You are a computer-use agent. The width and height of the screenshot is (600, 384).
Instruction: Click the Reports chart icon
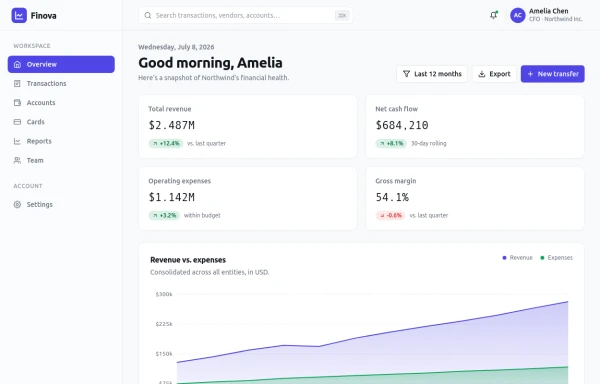click(x=17, y=141)
